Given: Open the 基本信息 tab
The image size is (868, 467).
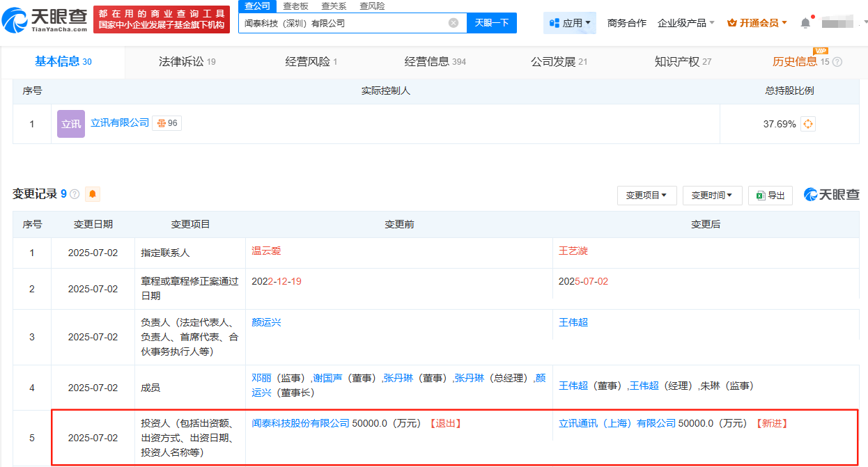Looking at the screenshot, I should click(63, 62).
